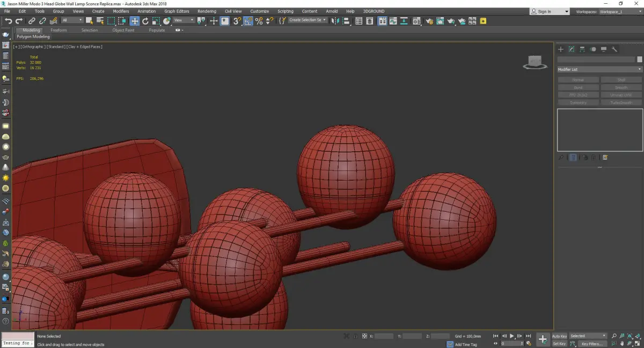
Task: Switch to the Freeform ribbon tab
Action: pos(58,30)
